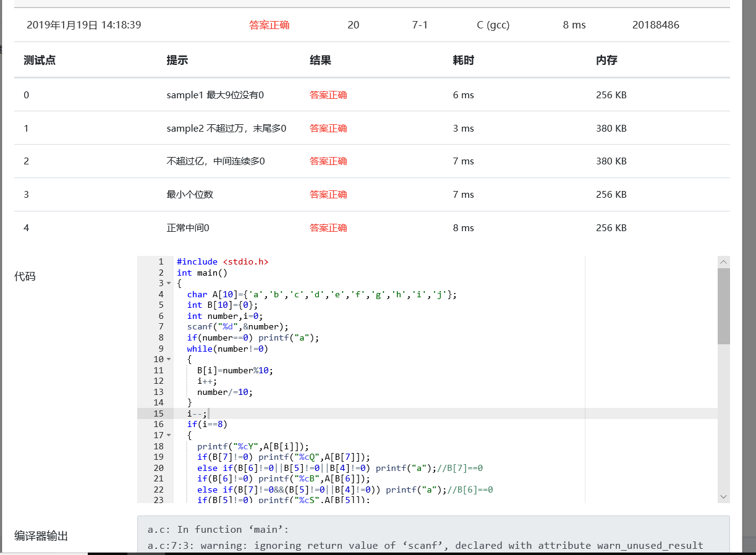Click 3 ms time for test point 1
This screenshot has height=555, width=756.
point(464,129)
